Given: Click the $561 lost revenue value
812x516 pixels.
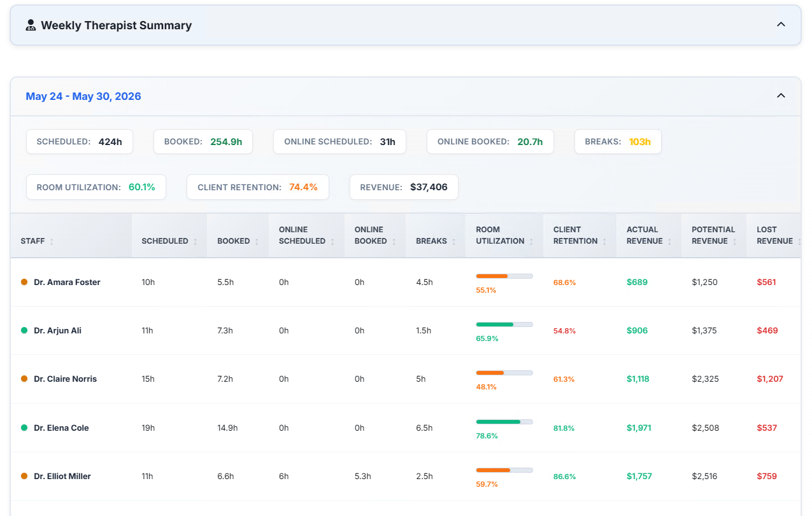Looking at the screenshot, I should coord(766,282).
